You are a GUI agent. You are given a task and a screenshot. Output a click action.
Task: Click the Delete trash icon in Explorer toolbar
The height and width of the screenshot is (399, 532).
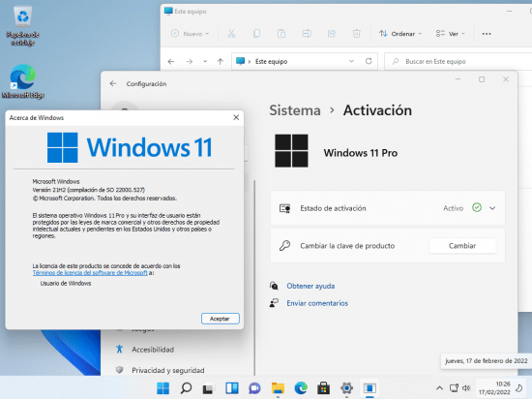point(356,33)
